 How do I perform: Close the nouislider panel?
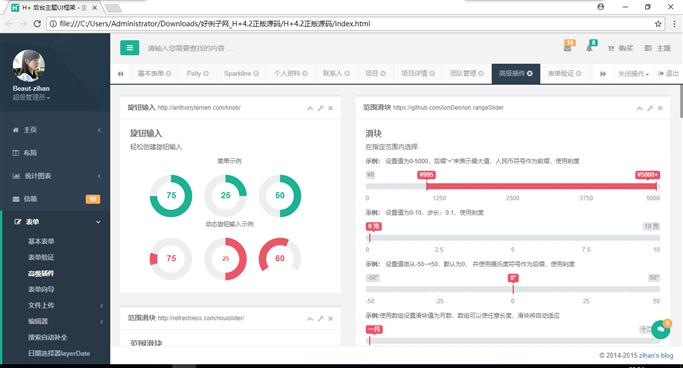click(331, 319)
